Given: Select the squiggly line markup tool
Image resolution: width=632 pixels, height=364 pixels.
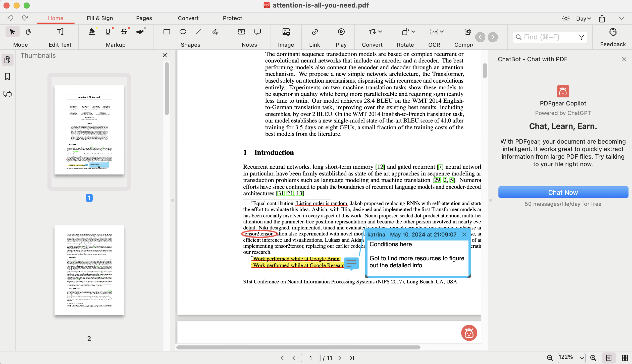Looking at the screenshot, I should [x=140, y=32].
